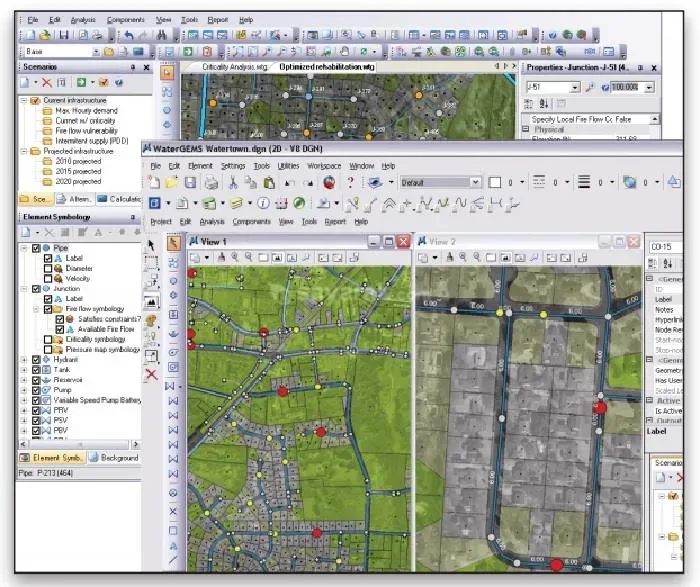Open Components menu in top menu bar
The height and width of the screenshot is (587, 700).
coord(125,20)
